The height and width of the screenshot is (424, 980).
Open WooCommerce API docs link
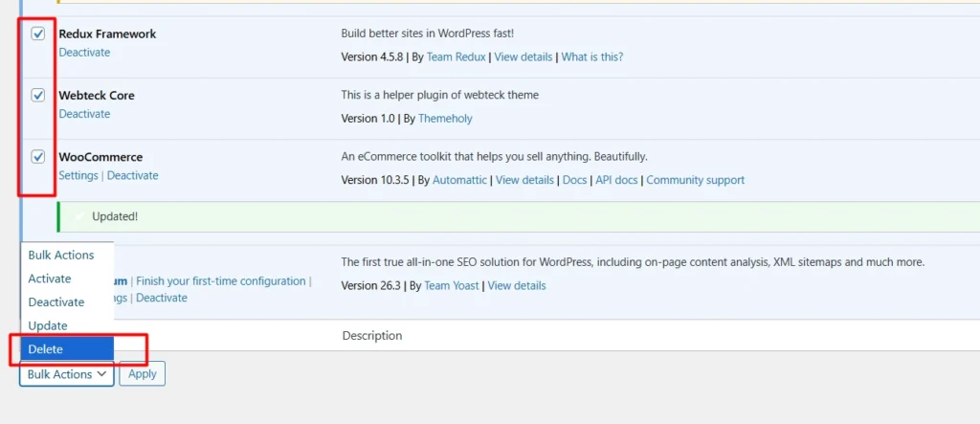coord(616,180)
